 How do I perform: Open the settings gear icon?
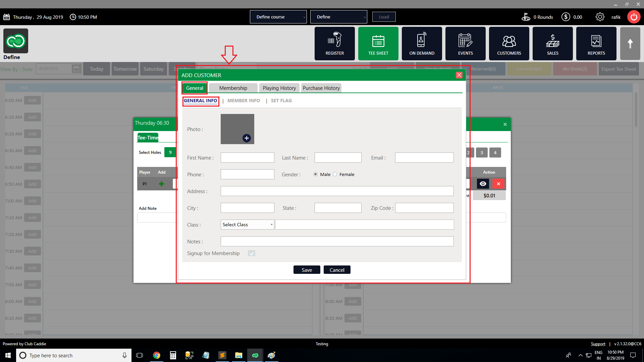pyautogui.click(x=600, y=17)
